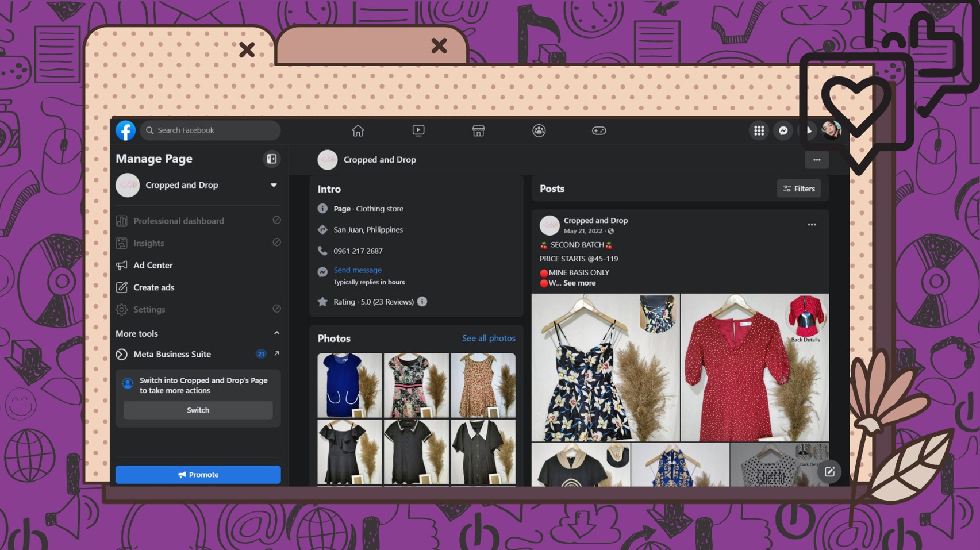
Task: Click the Switch button
Action: (198, 410)
